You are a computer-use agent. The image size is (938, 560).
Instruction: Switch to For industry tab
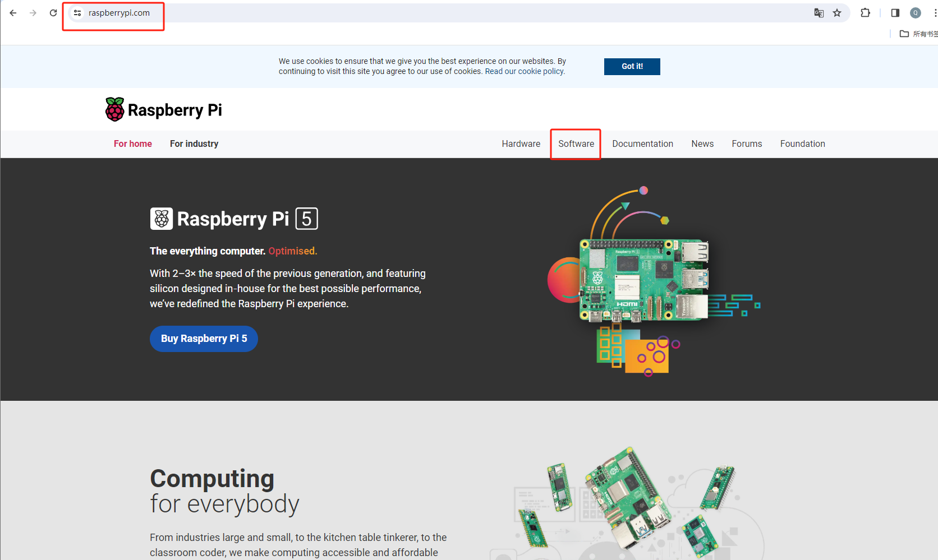click(194, 144)
